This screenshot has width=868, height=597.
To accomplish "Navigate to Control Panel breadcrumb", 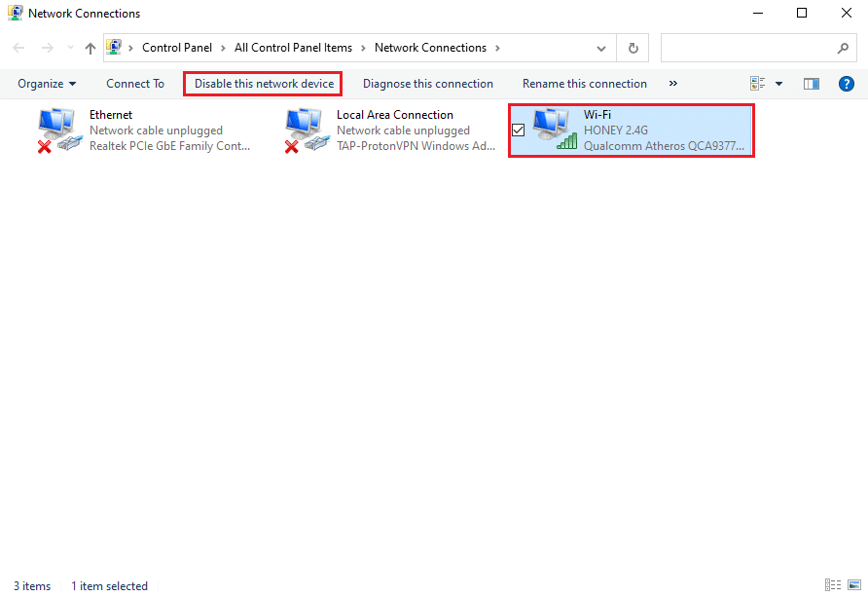I will coord(176,48).
